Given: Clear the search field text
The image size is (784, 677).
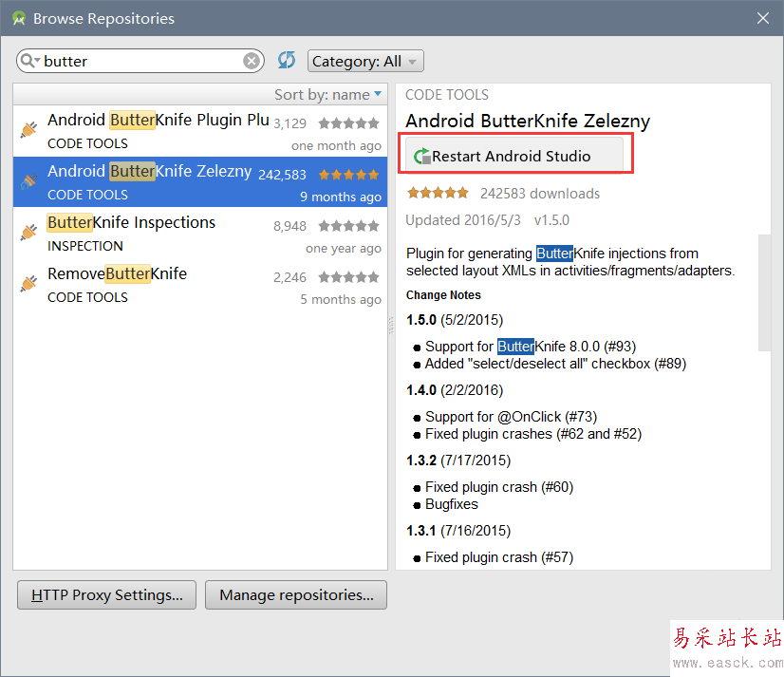Looking at the screenshot, I should click(x=252, y=61).
